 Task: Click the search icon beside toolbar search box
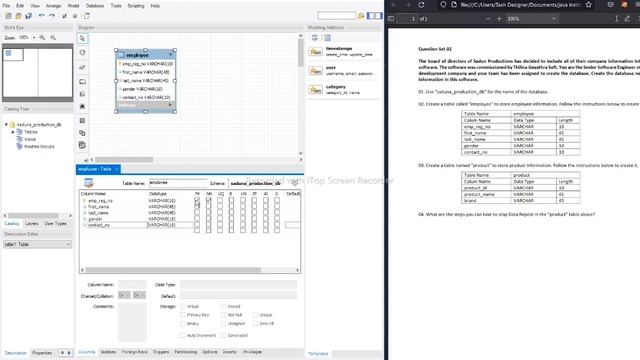click(361, 16)
